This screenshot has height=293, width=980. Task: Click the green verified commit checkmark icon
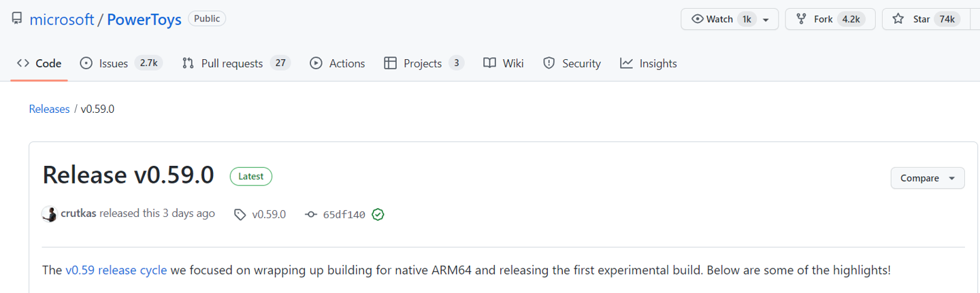[x=378, y=214]
